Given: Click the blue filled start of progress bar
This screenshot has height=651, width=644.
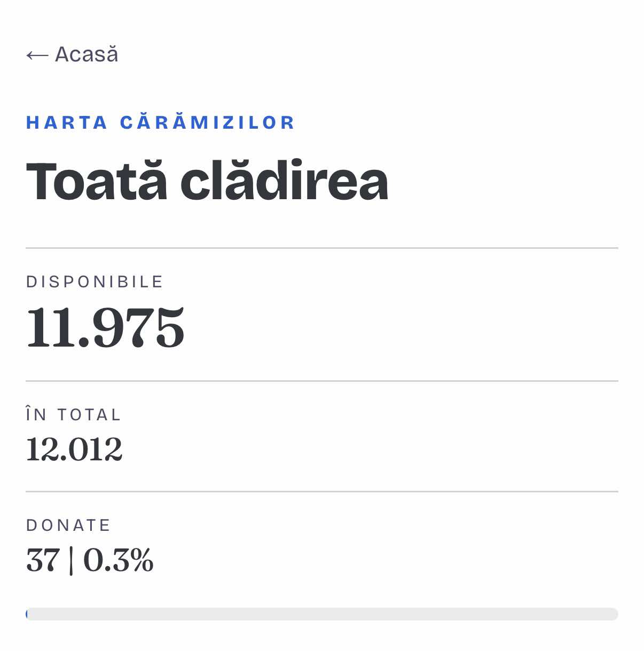Looking at the screenshot, I should coord(27,614).
